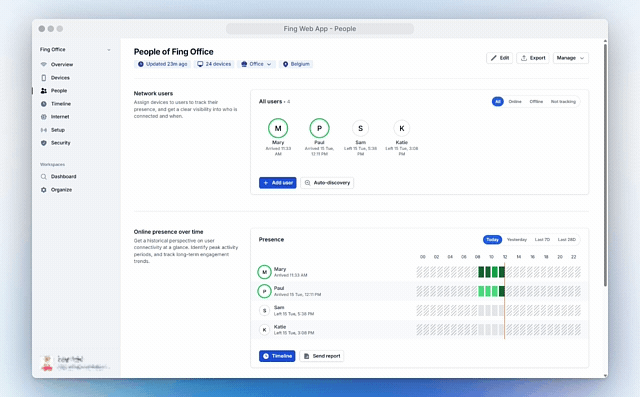
Task: Click the People of Fing Office heading
Action: pos(173,52)
